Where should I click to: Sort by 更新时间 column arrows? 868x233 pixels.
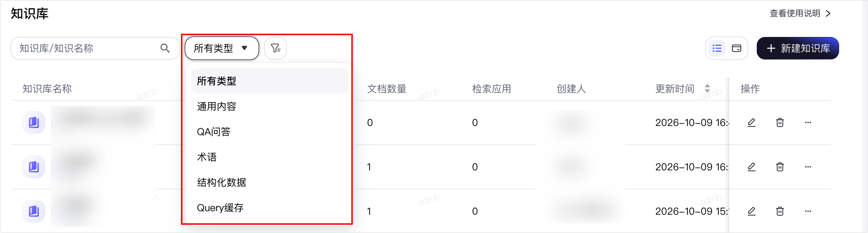[707, 88]
